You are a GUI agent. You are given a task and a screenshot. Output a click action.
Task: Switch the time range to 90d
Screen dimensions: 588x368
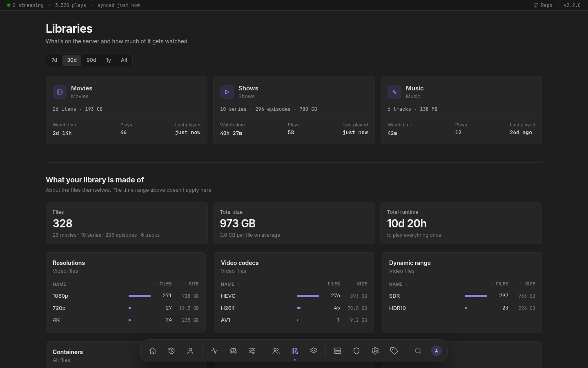[91, 60]
